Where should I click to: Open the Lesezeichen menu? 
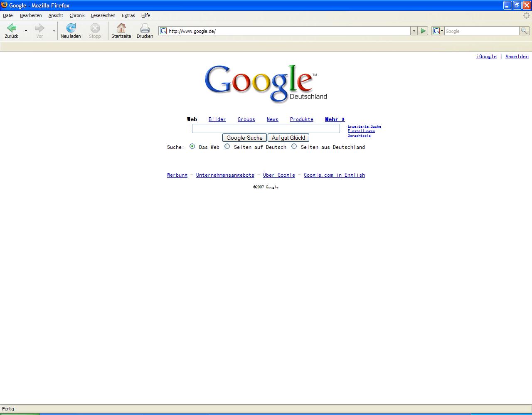[x=103, y=15]
